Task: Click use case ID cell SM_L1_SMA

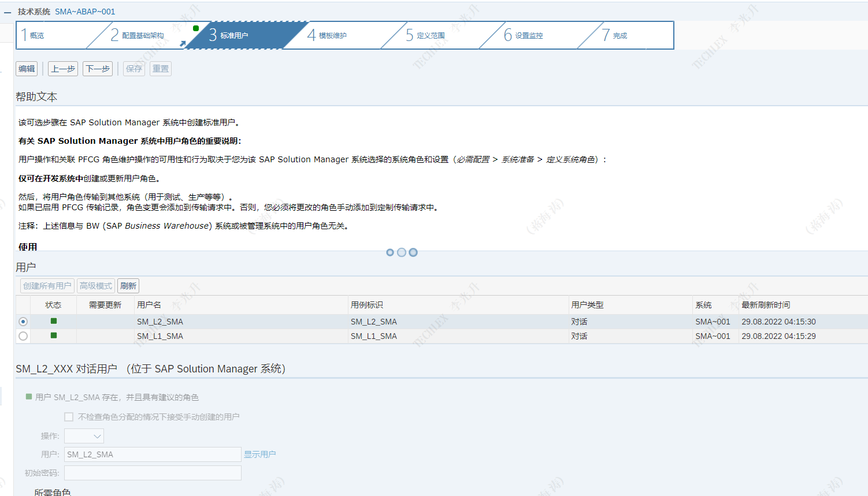Action: pyautogui.click(x=374, y=336)
